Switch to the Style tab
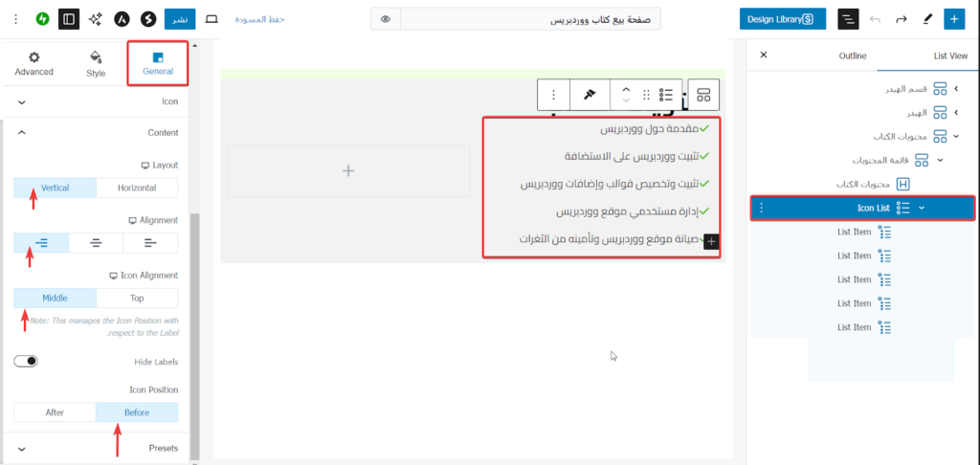Screen dimensions: 980x465 point(96,64)
